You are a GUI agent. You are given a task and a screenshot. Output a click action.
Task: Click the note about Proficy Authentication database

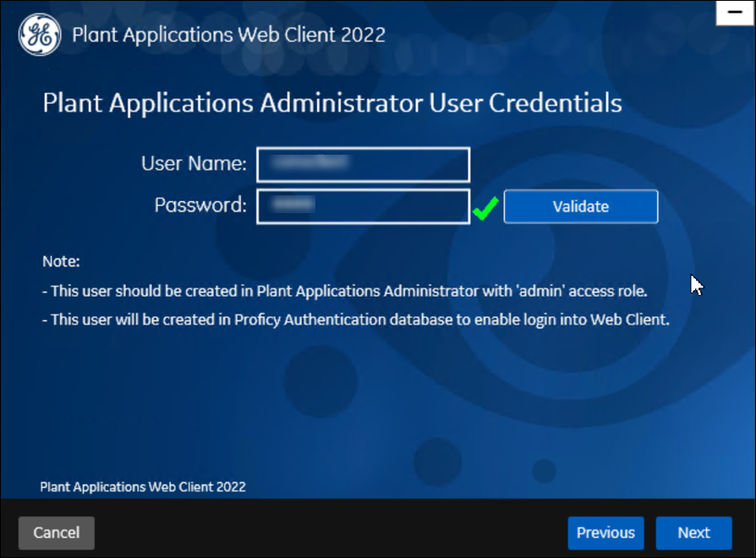click(x=356, y=320)
